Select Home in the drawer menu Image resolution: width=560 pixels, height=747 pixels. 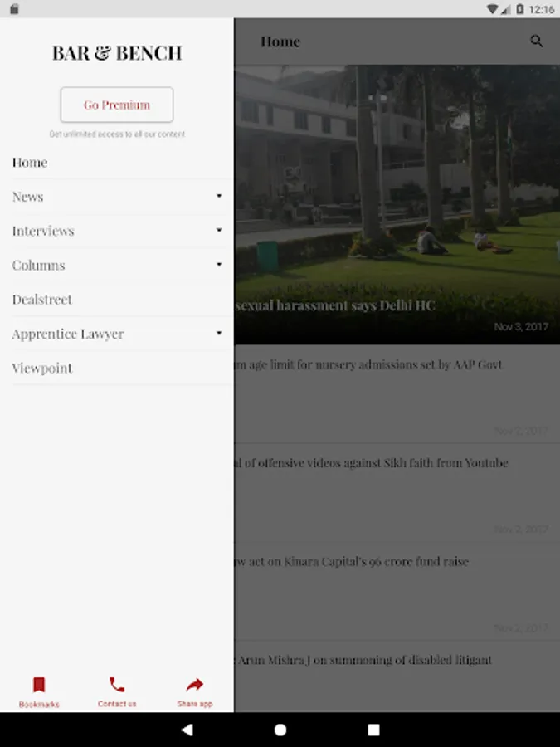(x=117, y=163)
